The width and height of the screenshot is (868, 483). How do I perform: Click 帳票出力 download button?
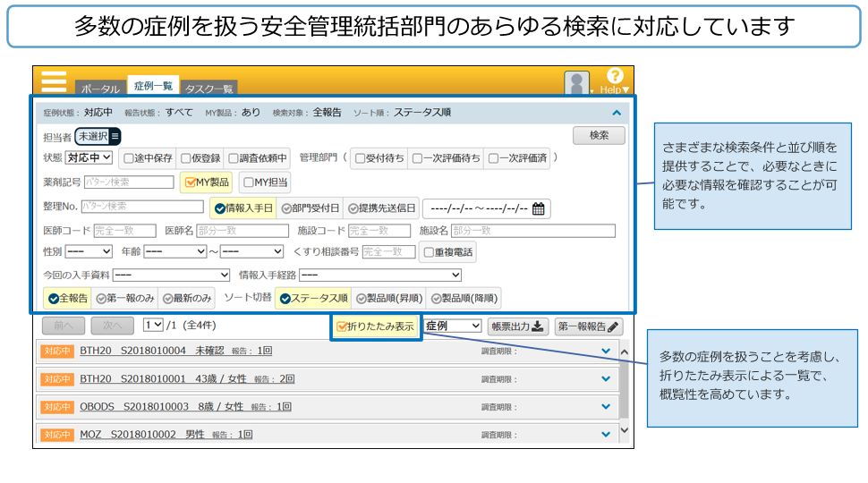click(517, 326)
